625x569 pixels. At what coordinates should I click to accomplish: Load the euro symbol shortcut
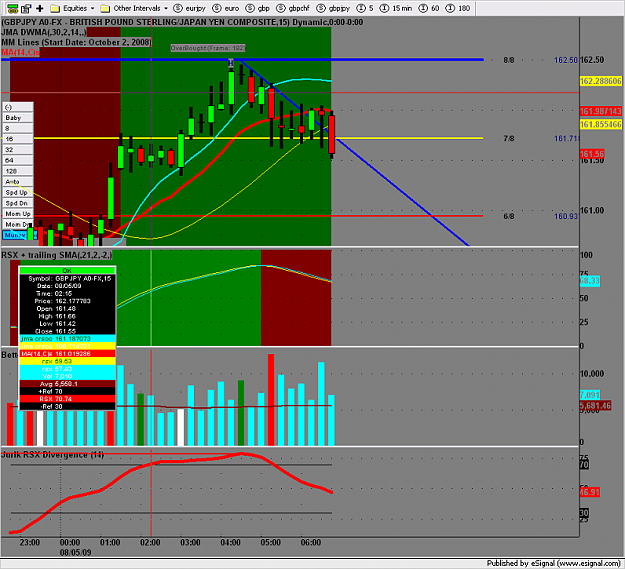(226, 8)
